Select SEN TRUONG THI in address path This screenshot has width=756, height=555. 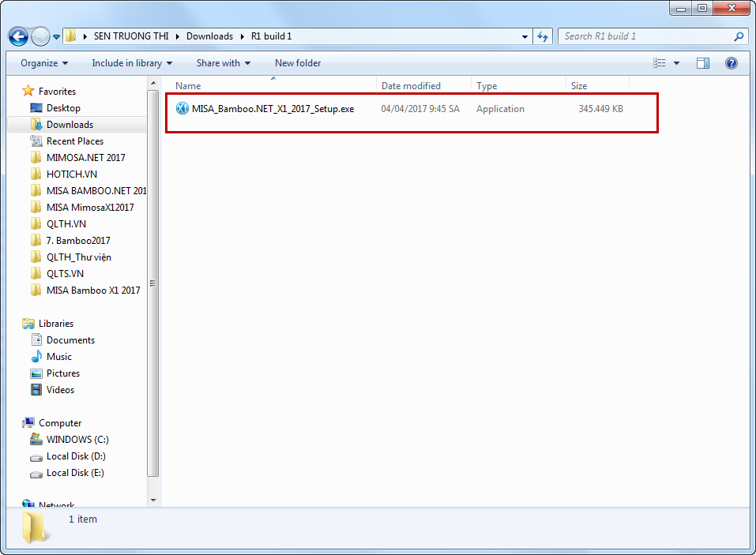131,36
